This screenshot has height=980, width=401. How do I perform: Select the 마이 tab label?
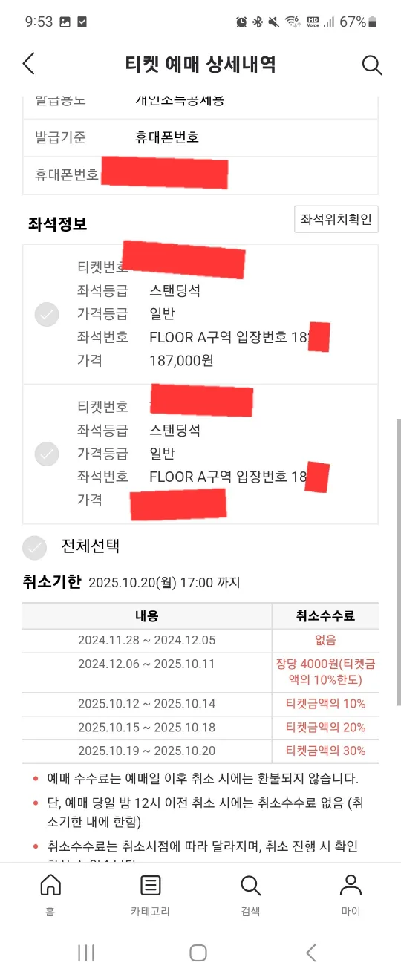pos(351,911)
